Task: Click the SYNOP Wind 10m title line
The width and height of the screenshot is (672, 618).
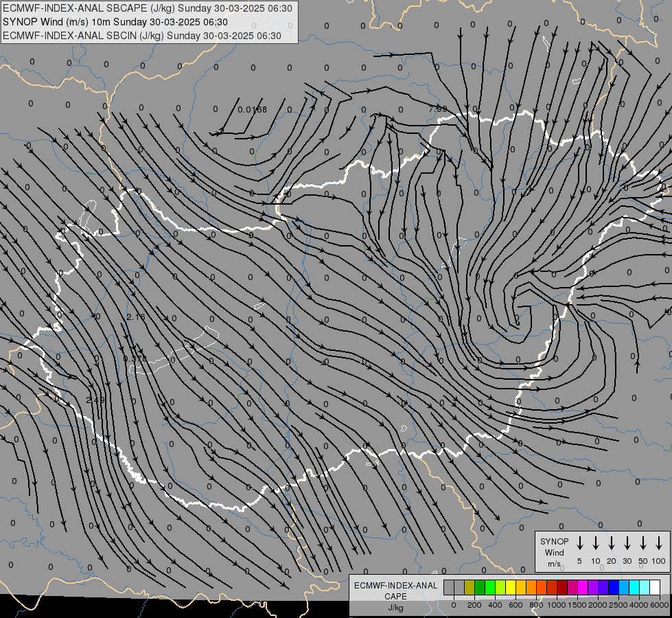Action: 115,22
